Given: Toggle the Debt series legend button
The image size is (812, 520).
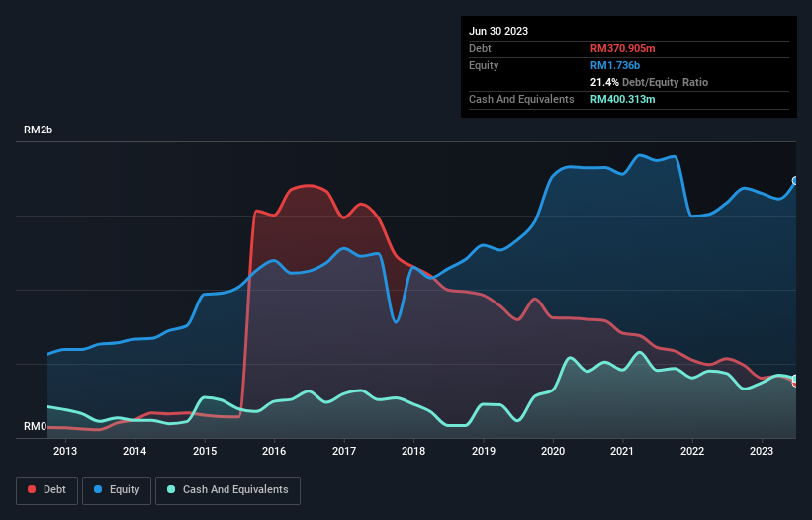Looking at the screenshot, I should coord(47,490).
